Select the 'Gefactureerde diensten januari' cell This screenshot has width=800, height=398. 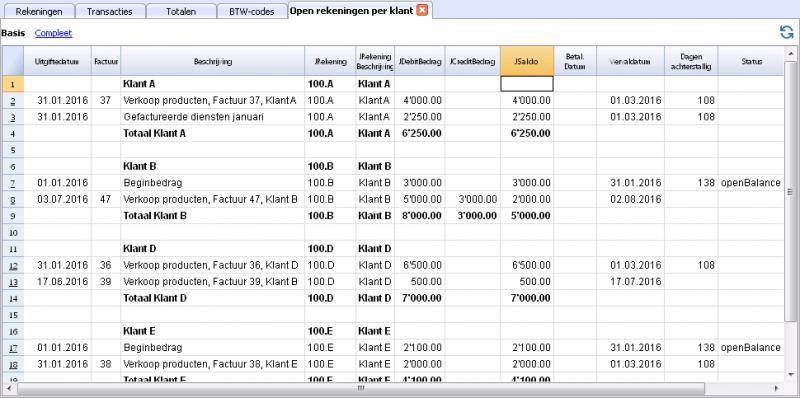tap(213, 117)
